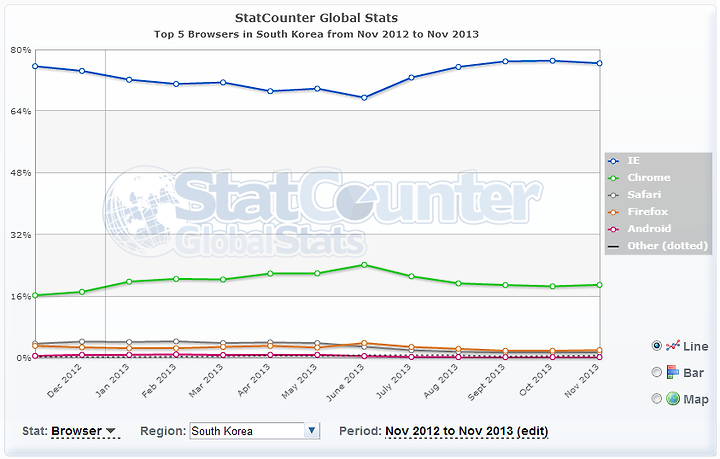Click the Firefox data point for June 2013
This screenshot has width=720, height=459.
click(364, 343)
